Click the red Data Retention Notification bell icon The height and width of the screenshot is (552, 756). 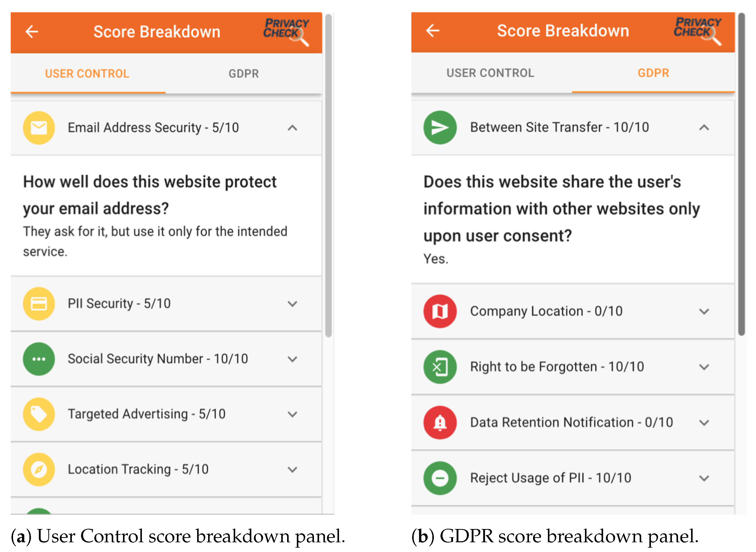click(x=440, y=422)
